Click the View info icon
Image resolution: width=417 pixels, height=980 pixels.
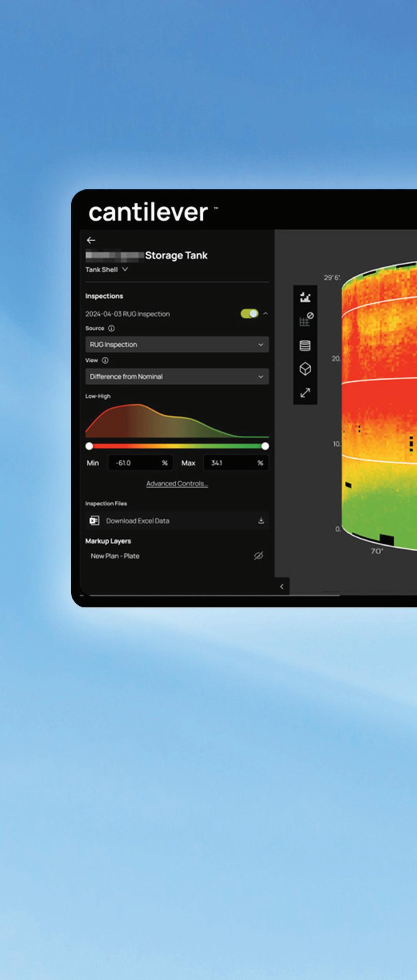tap(105, 360)
